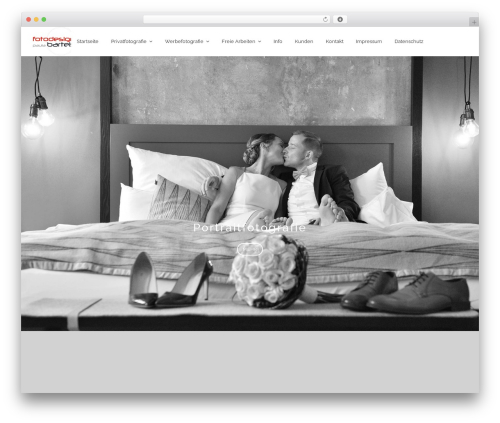Expand the Freie Arbeiten dropdown arrow
The image size is (500, 423).
[259, 42]
